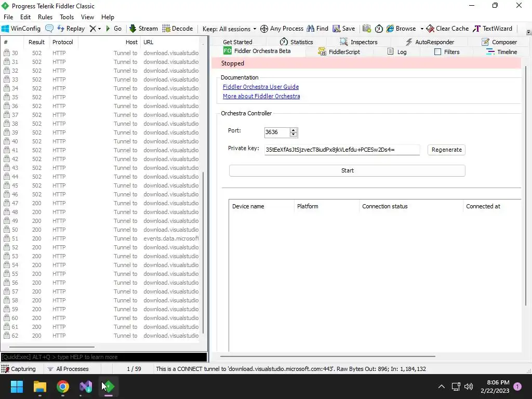This screenshot has width=532, height=399.
Task: Toggle Stream mode in toolbar
Action: pos(143,29)
